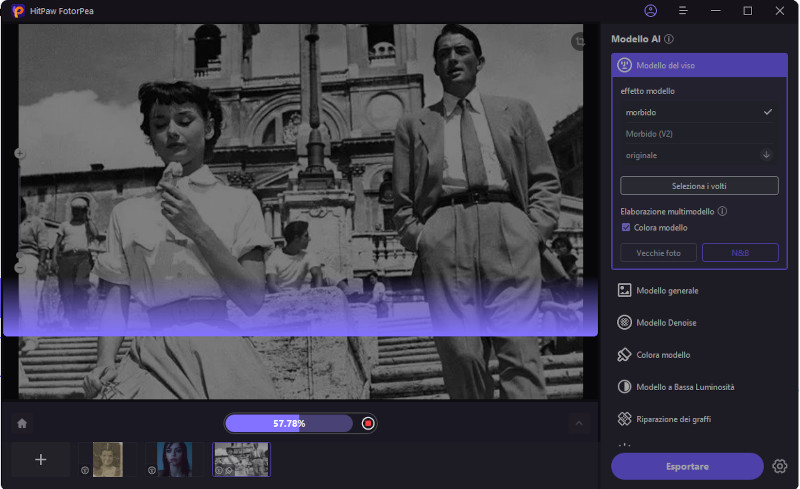
Task: Click info icon beside Elaborazione multimodello
Action: [x=722, y=211]
